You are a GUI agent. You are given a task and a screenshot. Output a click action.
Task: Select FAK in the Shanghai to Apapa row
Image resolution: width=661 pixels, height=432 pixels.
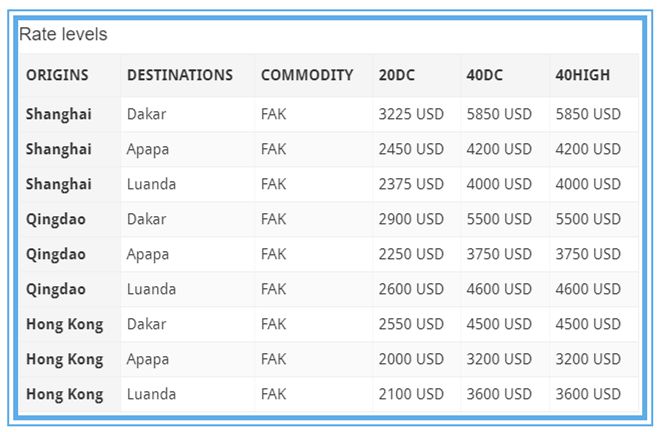click(x=273, y=149)
